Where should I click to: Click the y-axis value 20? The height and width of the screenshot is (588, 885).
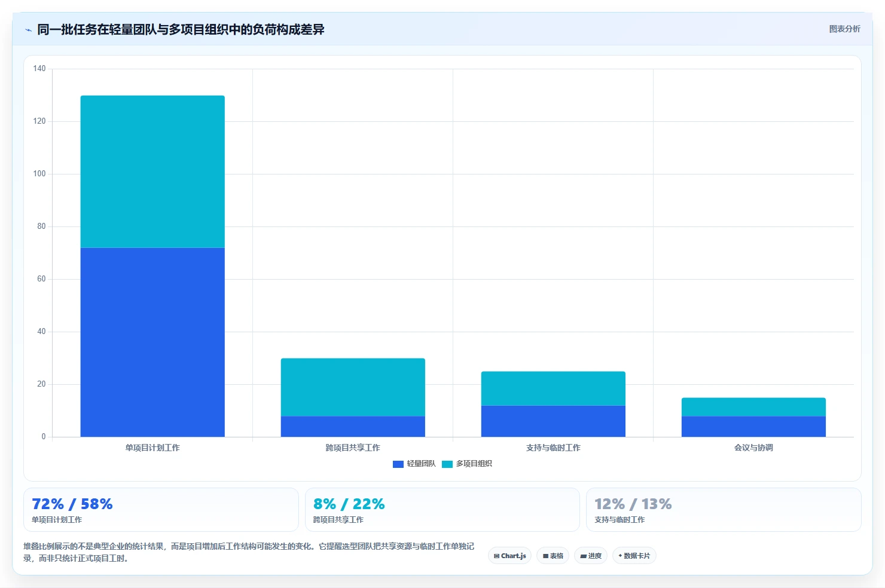[41, 384]
